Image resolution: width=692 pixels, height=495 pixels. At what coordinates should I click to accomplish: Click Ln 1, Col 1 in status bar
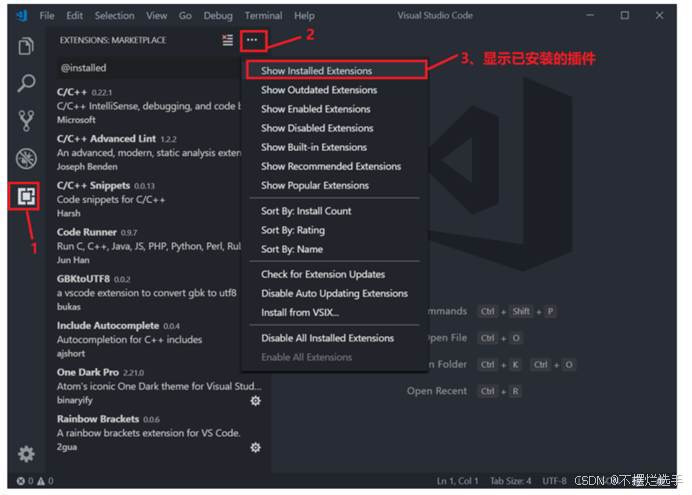[x=457, y=481]
